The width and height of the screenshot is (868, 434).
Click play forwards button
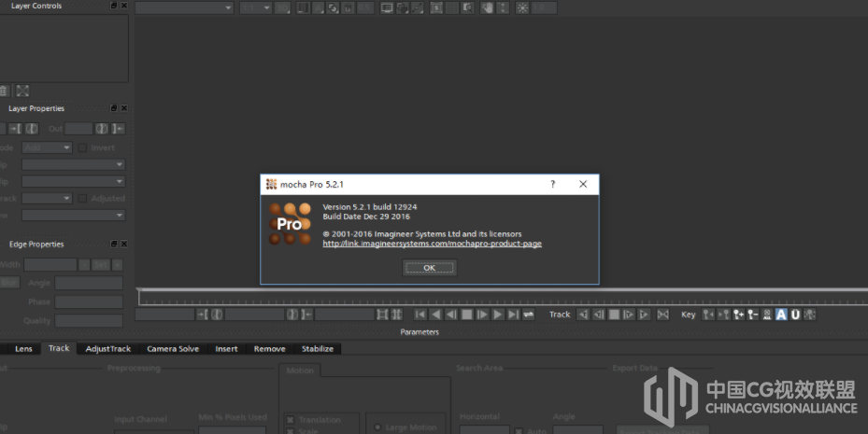pos(498,315)
